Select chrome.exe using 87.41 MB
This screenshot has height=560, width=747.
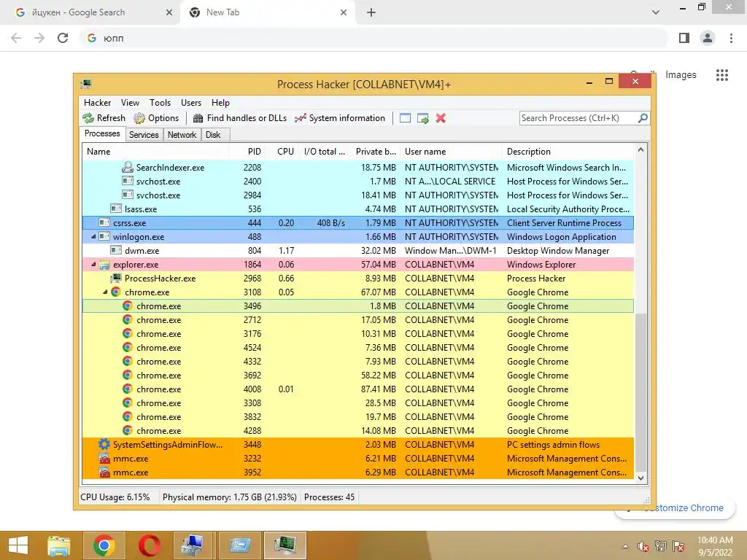(x=357, y=389)
